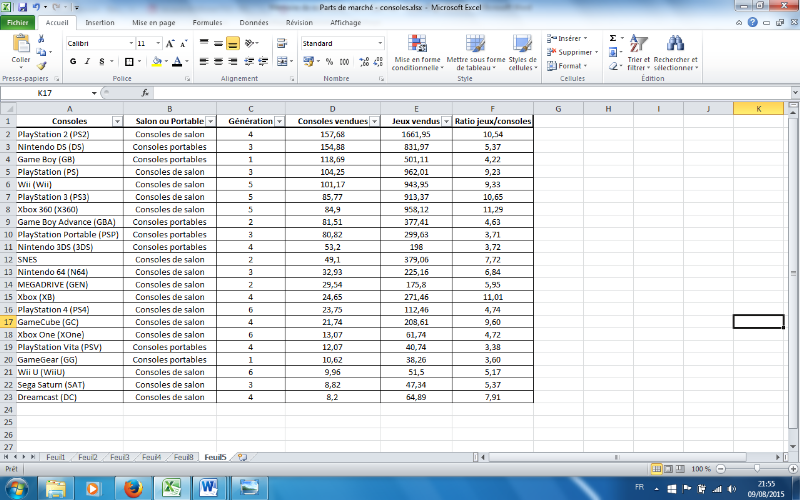The width and height of the screenshot is (800, 500).
Task: Click the insert function fx icon
Action: [145, 92]
